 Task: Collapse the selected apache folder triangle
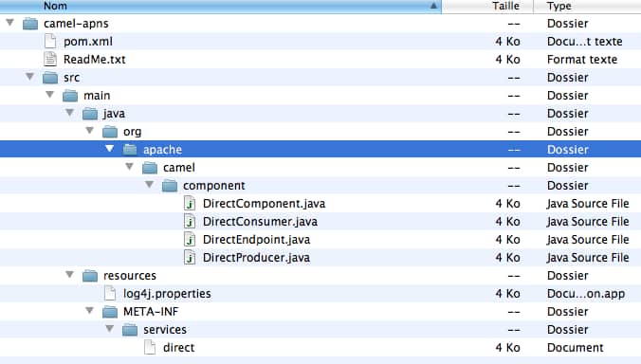[110, 148]
